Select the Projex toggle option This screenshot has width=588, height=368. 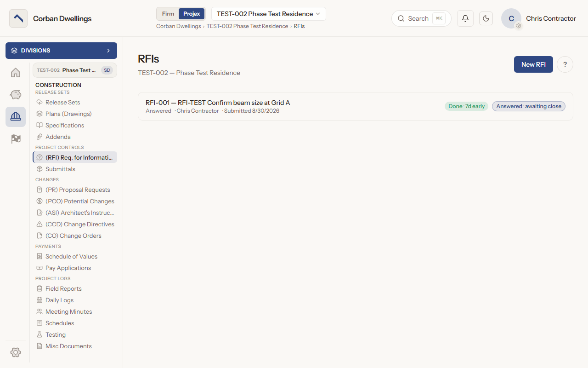(x=192, y=14)
